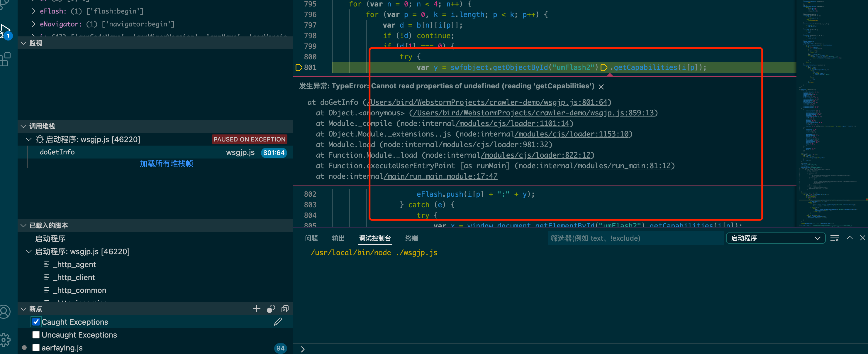The image size is (868, 354).
Task: Switch to the 问题 problems tab
Action: coord(311,238)
